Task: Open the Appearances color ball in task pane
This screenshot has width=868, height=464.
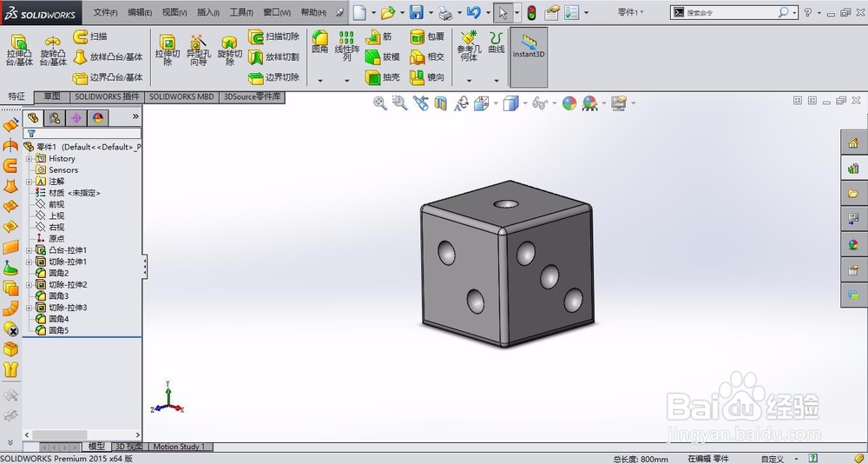Action: tap(853, 244)
